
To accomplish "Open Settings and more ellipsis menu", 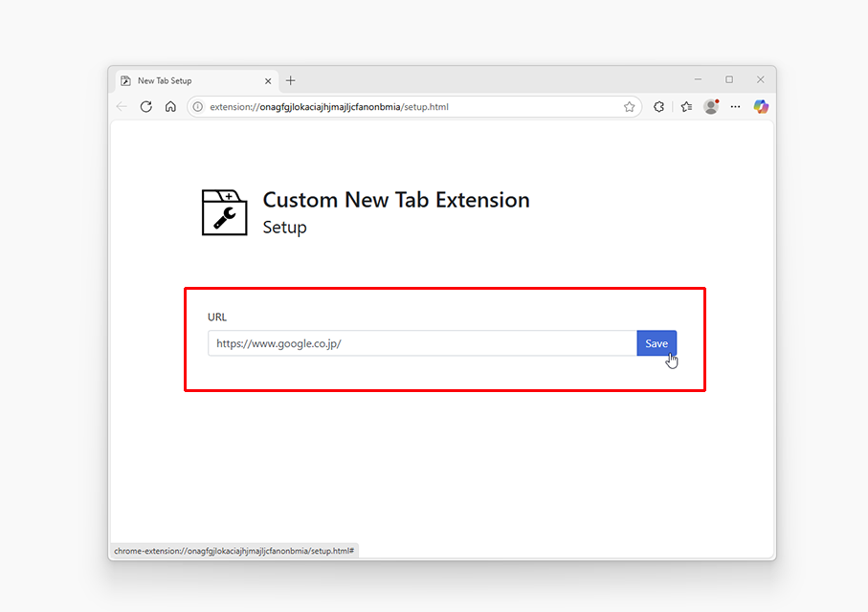I will [x=735, y=107].
